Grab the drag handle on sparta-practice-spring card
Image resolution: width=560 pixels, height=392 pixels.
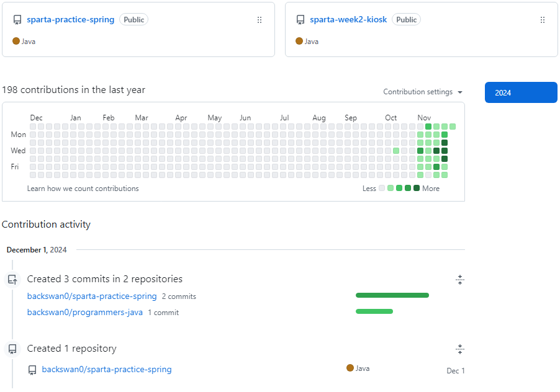point(260,20)
